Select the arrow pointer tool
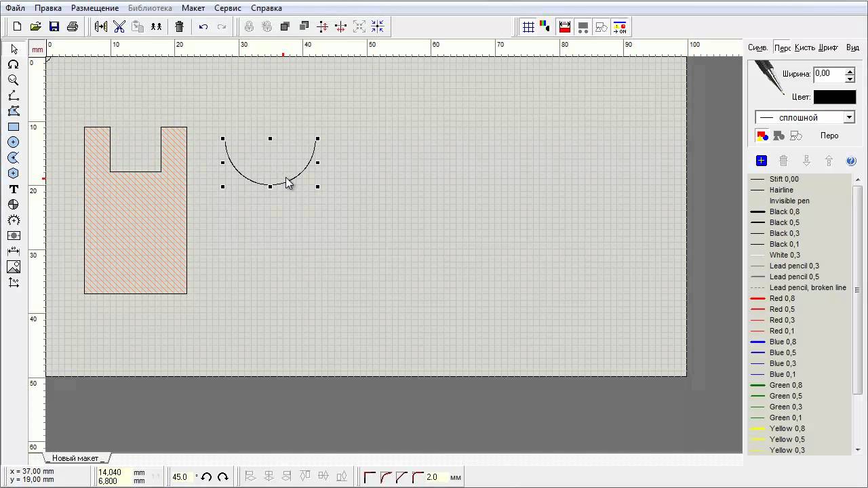The height and width of the screenshot is (488, 868). 14,49
